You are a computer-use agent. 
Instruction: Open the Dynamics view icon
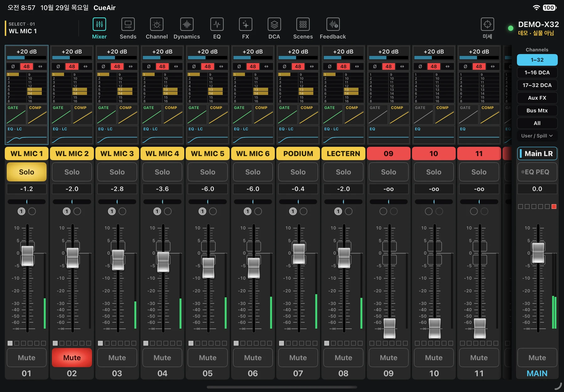click(187, 24)
